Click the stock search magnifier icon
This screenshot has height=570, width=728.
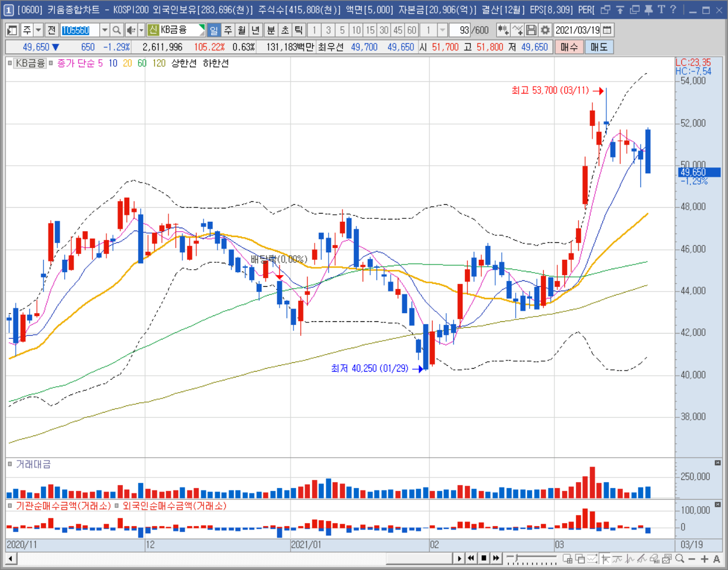point(116,30)
